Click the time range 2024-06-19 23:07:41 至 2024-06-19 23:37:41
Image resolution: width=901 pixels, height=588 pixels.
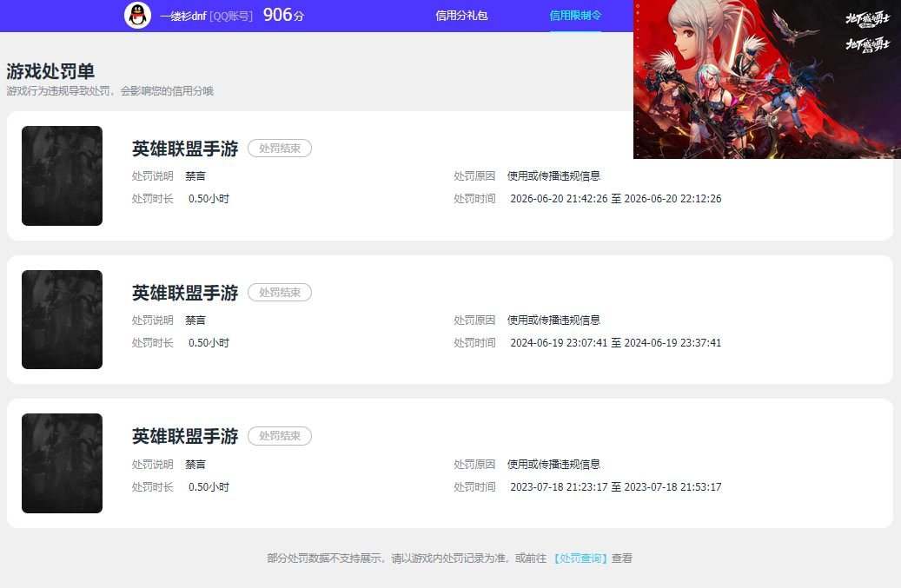pyautogui.click(x=616, y=343)
